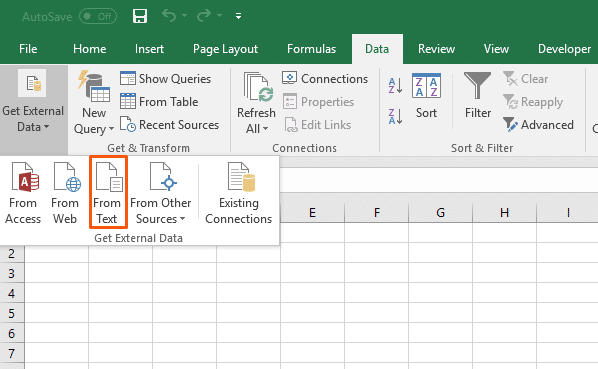Click Clear filter
The height and width of the screenshot is (369, 598).
click(526, 79)
